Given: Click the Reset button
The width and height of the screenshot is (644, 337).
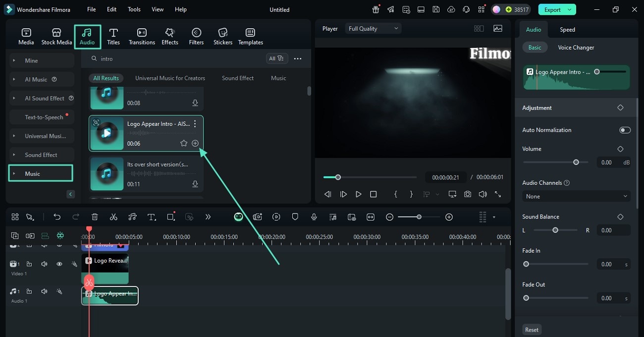Looking at the screenshot, I should tap(532, 330).
